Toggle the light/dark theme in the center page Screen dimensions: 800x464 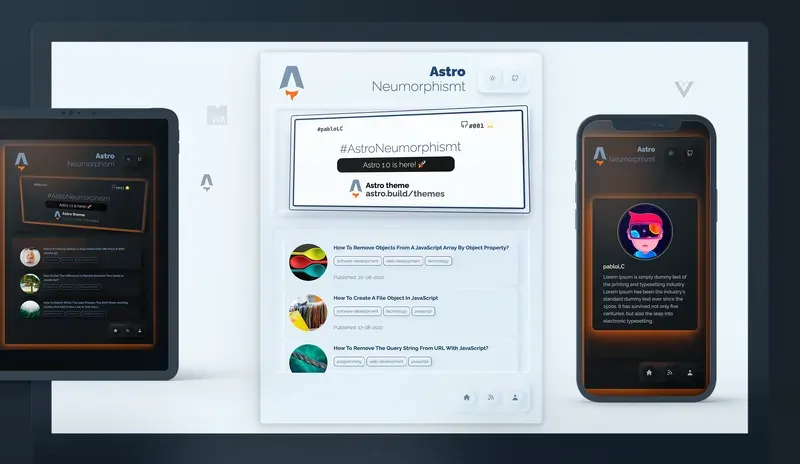492,78
